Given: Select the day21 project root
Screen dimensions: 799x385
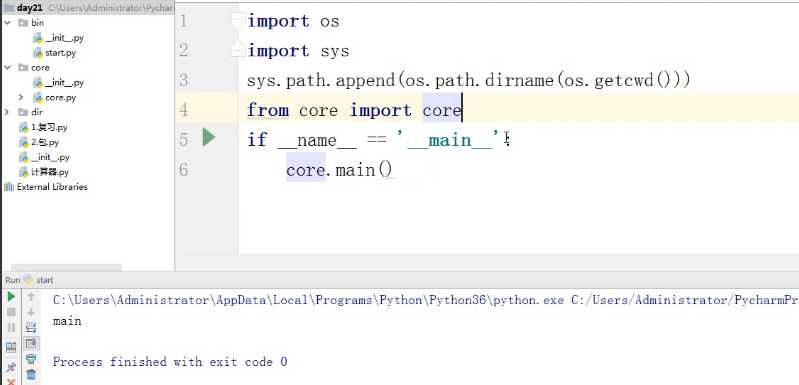Looking at the screenshot, I should coord(29,8).
